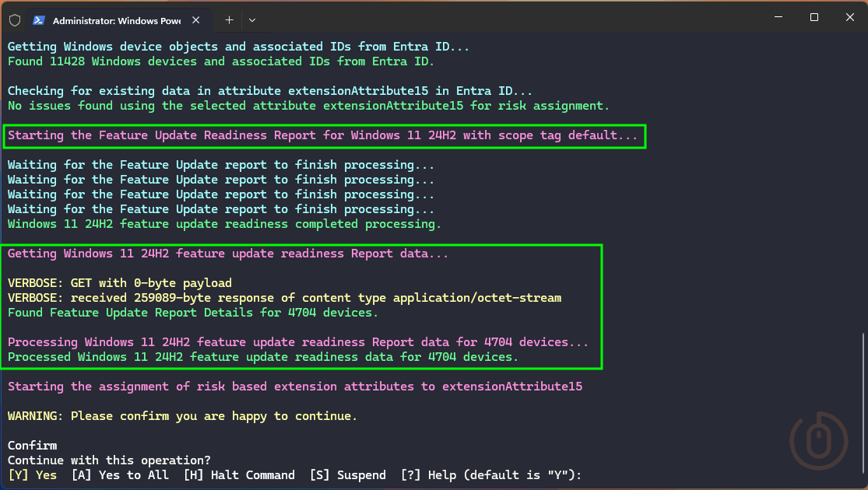Click the green-boxed Feature Update Readiness Report line
This screenshot has width=868, height=490.
[x=325, y=135]
